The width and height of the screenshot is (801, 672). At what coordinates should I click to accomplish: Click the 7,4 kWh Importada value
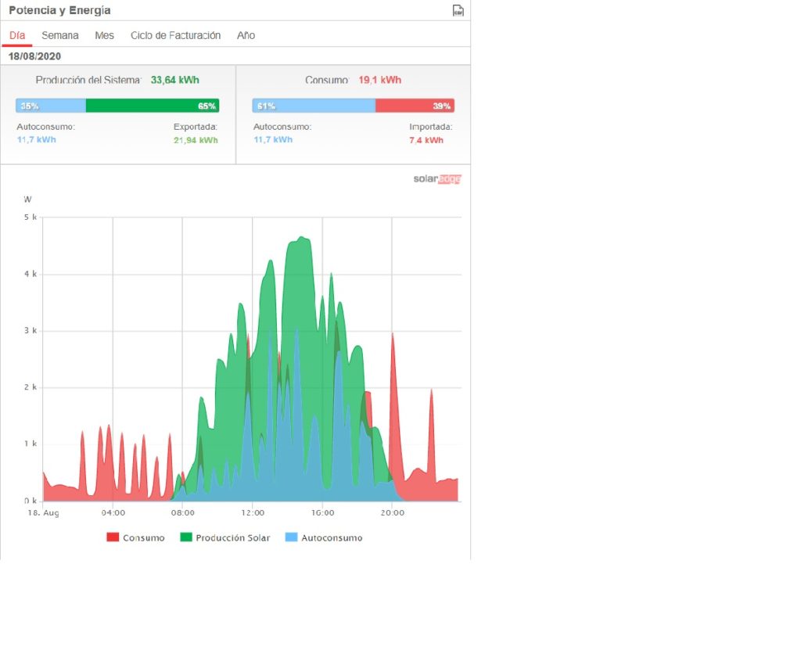coord(426,140)
